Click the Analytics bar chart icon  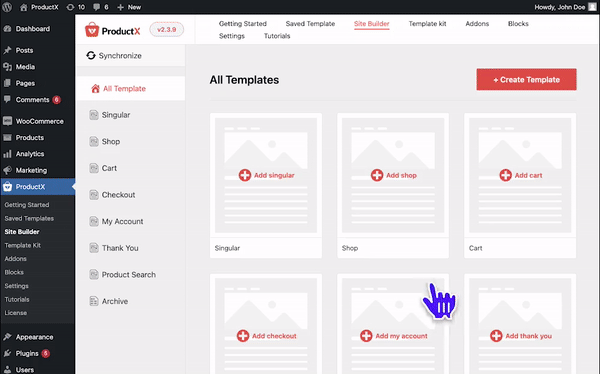click(7, 154)
